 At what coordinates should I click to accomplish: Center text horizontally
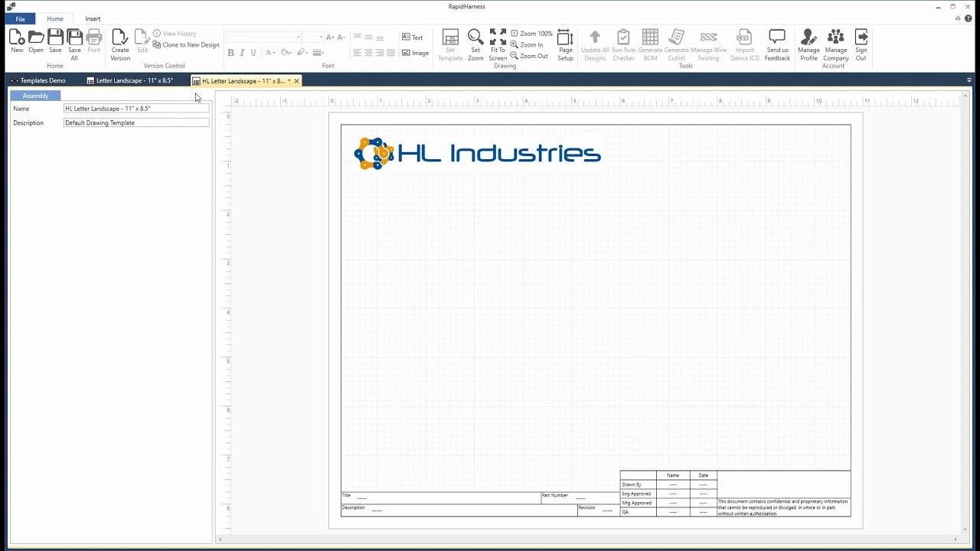pyautogui.click(x=369, y=53)
